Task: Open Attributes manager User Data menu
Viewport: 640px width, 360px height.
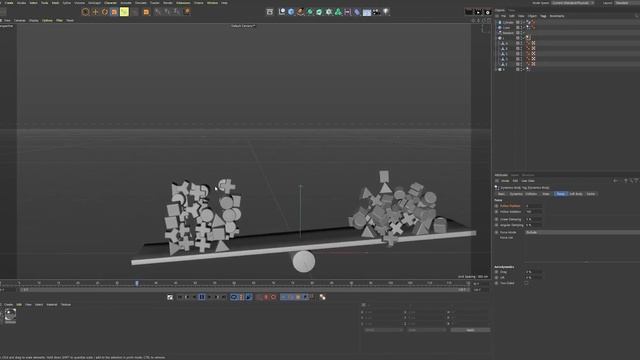Action: pos(528,181)
